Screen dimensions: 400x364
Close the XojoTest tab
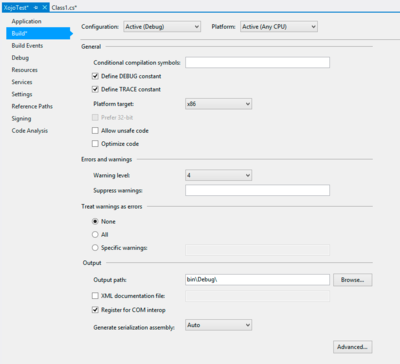tap(45, 7)
